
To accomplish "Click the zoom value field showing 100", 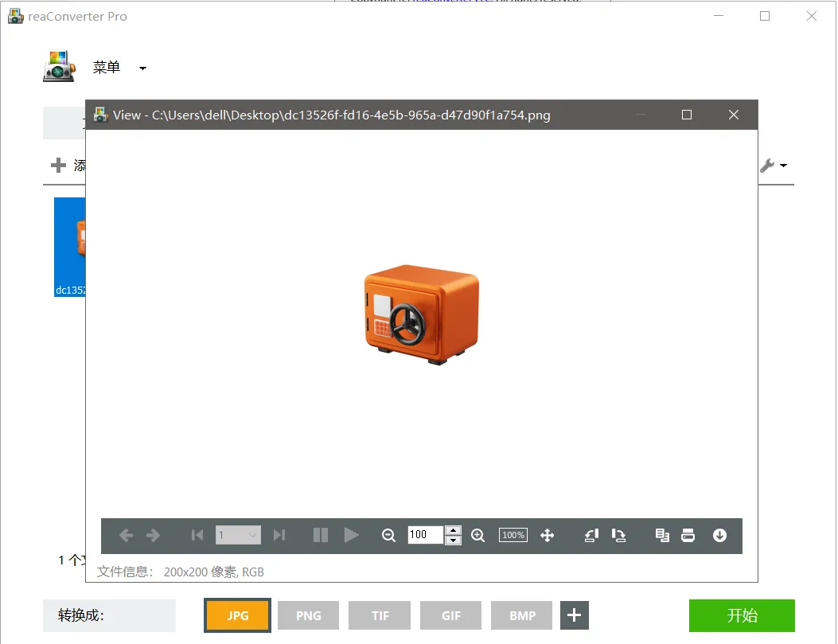I will pos(426,534).
